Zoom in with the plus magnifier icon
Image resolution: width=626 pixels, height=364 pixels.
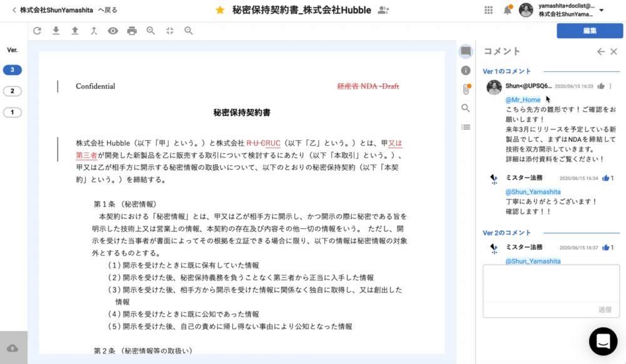click(150, 31)
